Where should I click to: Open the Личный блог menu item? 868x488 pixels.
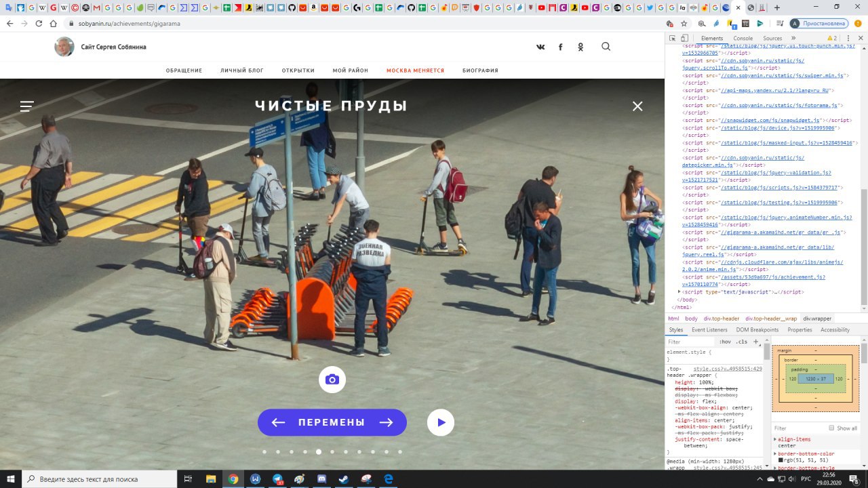(242, 70)
